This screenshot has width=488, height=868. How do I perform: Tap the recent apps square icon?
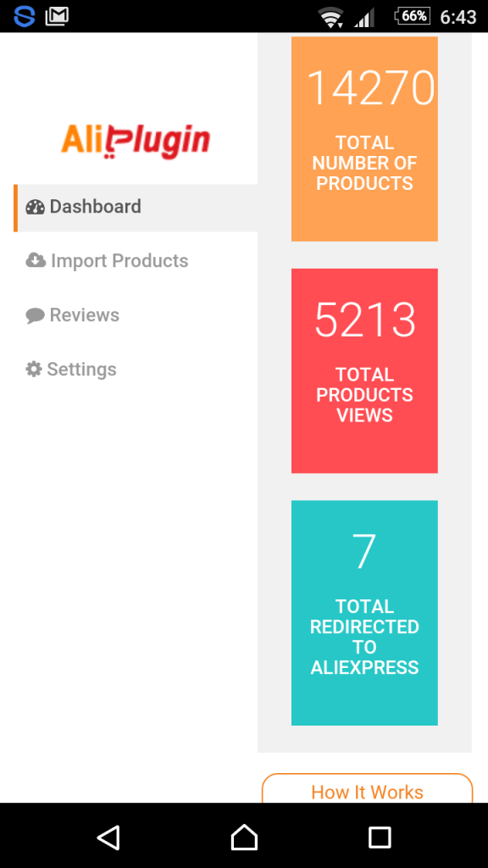380,837
